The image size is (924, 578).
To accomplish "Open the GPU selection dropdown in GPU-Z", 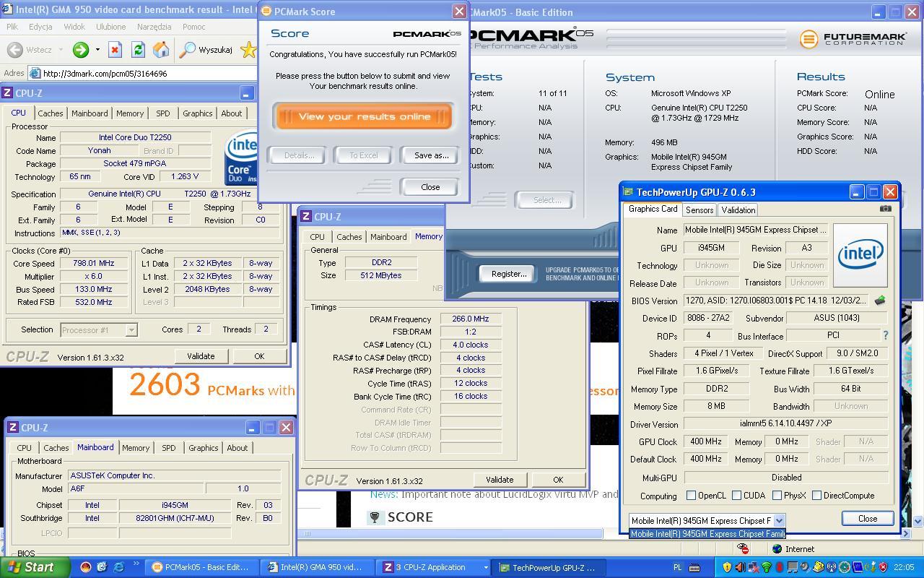I will pyautogui.click(x=779, y=520).
